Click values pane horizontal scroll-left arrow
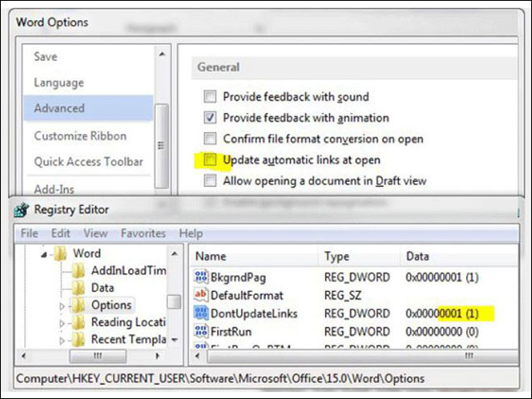532x399 pixels. 197,357
